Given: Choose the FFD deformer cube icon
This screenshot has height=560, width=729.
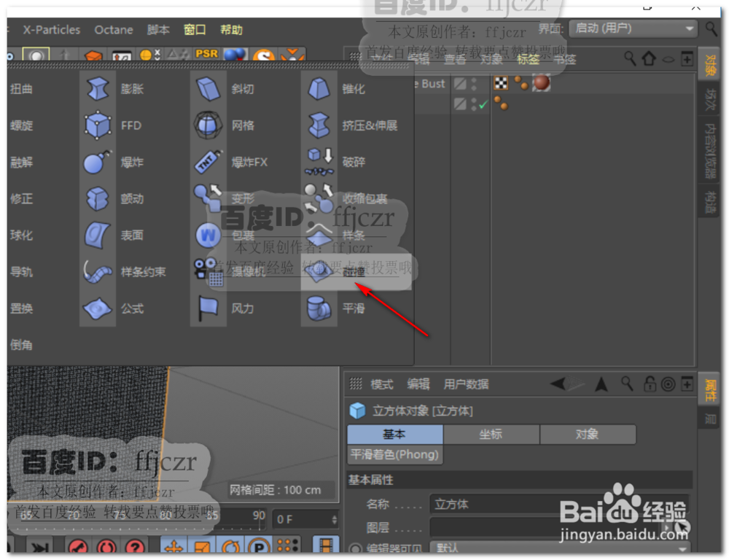Looking at the screenshot, I should tap(98, 125).
